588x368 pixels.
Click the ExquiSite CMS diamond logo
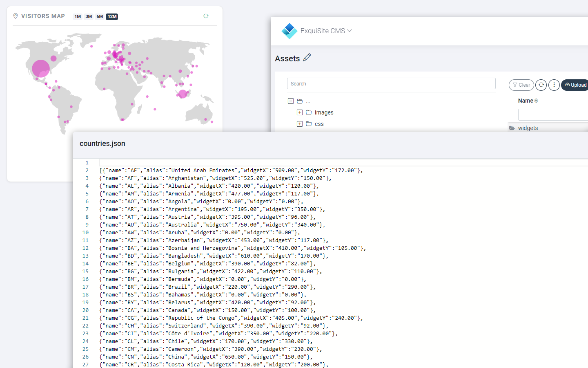tap(289, 31)
